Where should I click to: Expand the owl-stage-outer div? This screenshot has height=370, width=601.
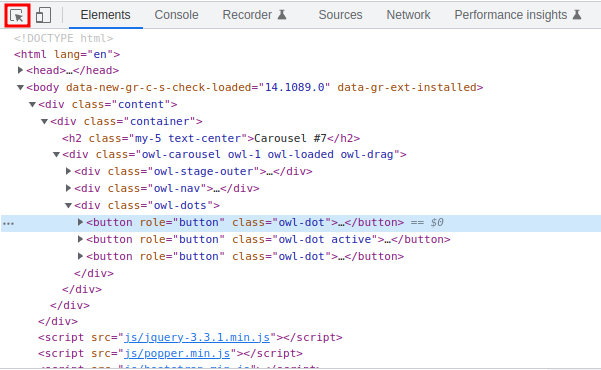pyautogui.click(x=68, y=171)
